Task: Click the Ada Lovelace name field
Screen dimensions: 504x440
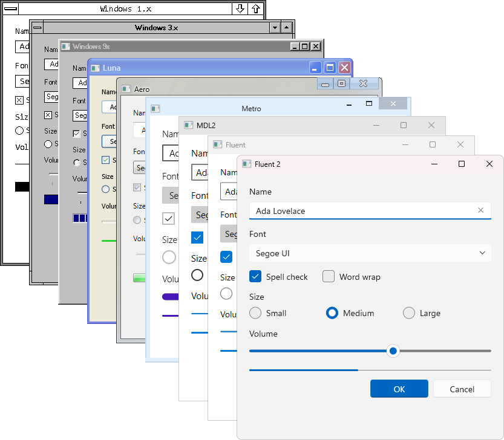Action: (x=370, y=211)
